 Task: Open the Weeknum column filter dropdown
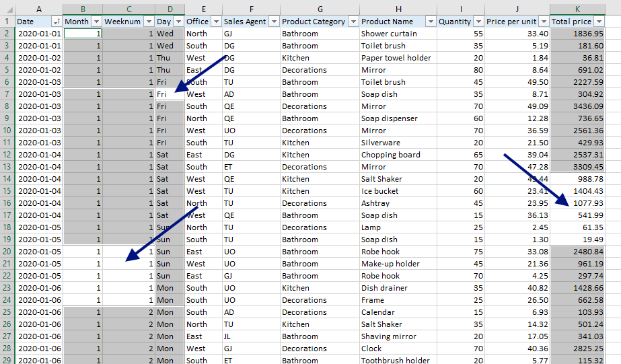[x=149, y=22]
